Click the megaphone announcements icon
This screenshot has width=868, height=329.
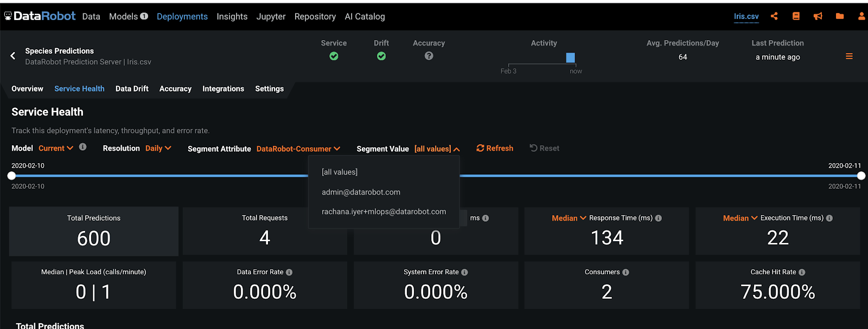[818, 16]
